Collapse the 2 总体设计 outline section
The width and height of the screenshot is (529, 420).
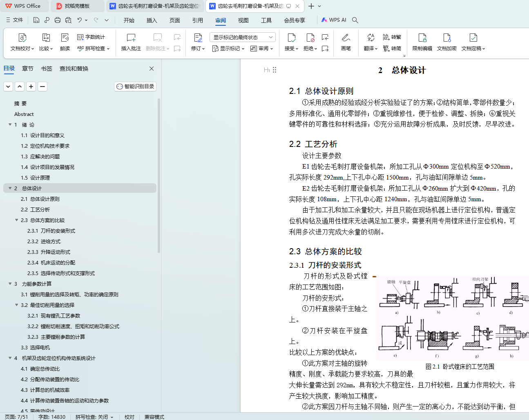point(10,189)
